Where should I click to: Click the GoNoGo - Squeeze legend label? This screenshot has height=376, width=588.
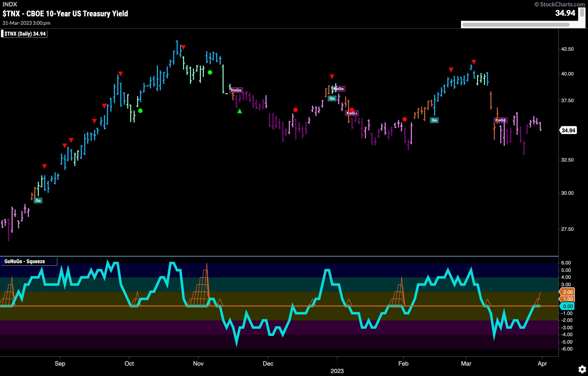[25, 261]
